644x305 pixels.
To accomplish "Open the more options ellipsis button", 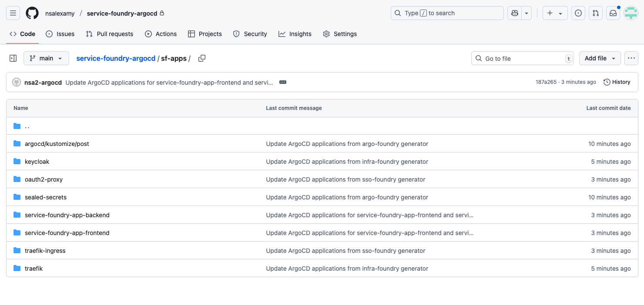I will click(x=631, y=58).
